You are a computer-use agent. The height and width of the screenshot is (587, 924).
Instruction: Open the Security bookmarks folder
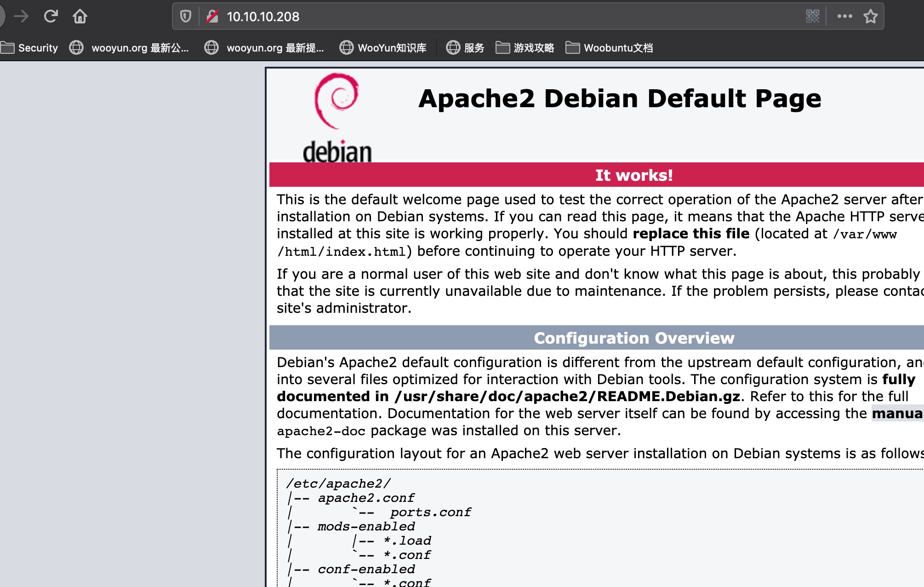pyautogui.click(x=29, y=48)
